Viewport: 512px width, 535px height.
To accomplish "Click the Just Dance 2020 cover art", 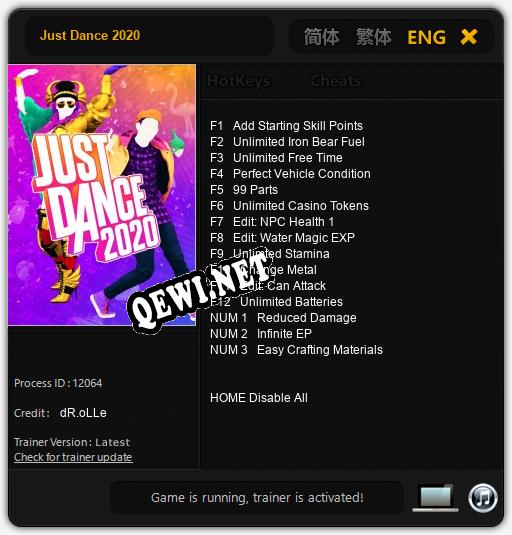I will (x=102, y=195).
